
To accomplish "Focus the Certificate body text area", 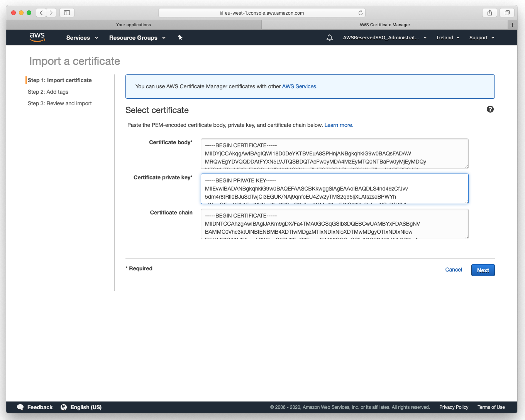I will click(x=335, y=153).
